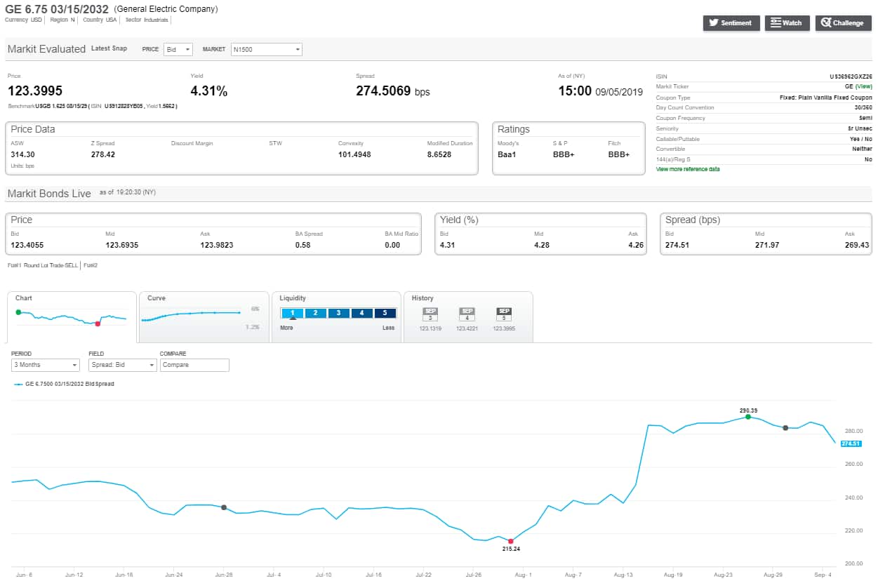Click the ASW value 314.30
This screenshot has width=878, height=588.
pyautogui.click(x=22, y=154)
